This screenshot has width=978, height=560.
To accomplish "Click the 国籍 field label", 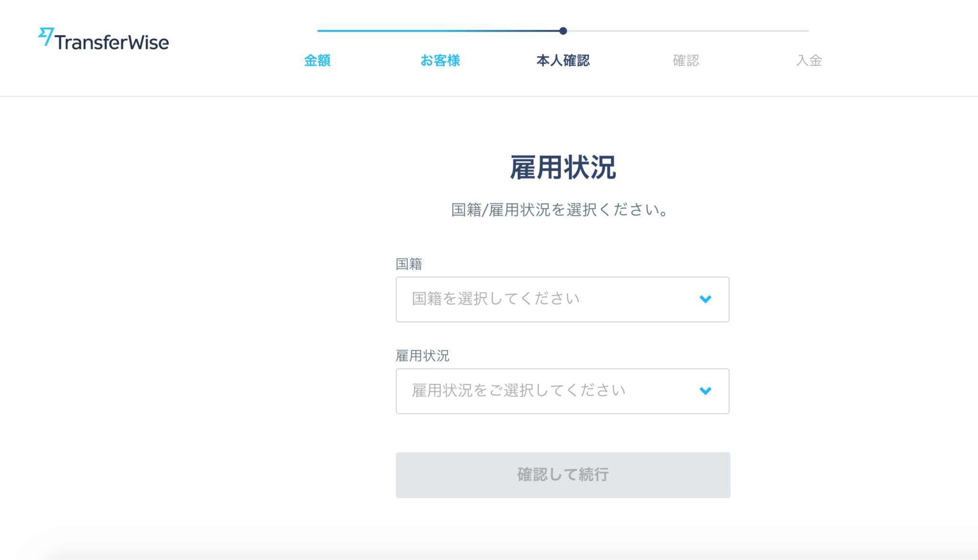I will (x=409, y=264).
